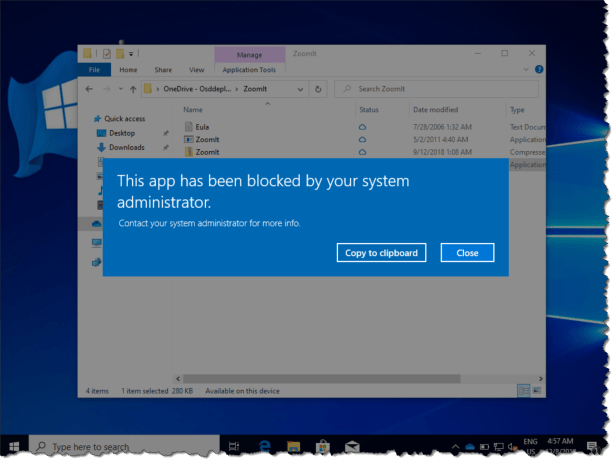
Task: Open the File menu in Explorer
Action: coord(93,70)
